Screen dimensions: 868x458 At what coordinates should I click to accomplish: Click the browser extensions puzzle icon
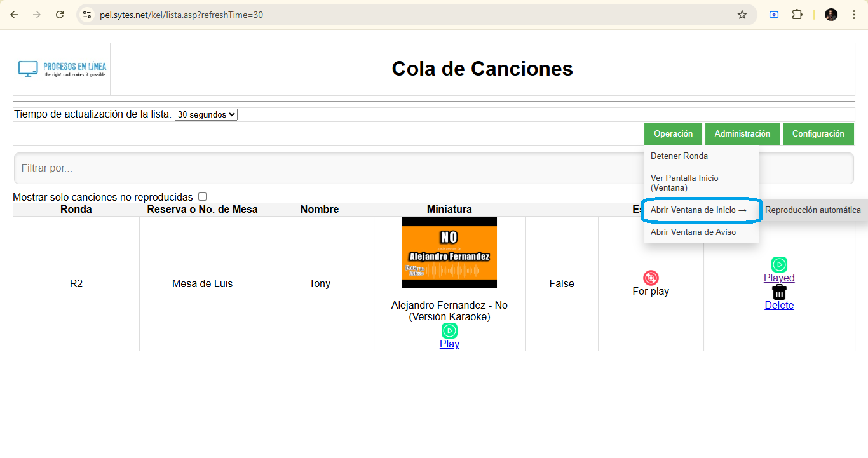point(797,14)
